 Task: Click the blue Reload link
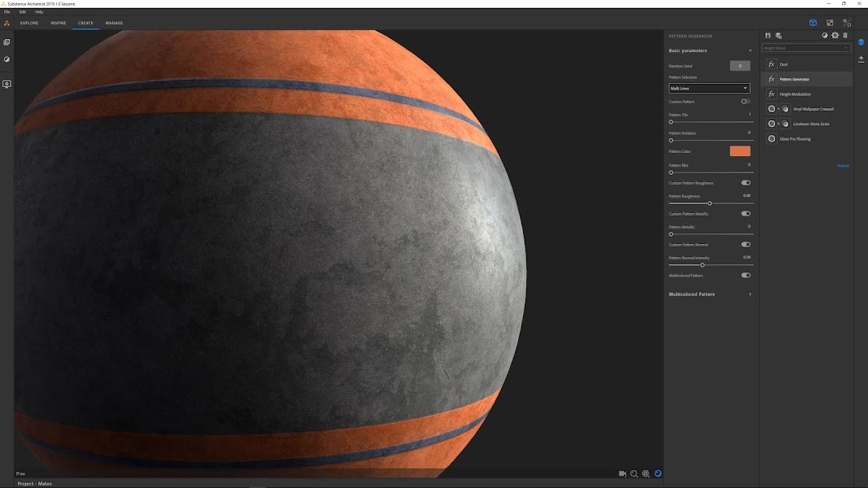point(843,166)
